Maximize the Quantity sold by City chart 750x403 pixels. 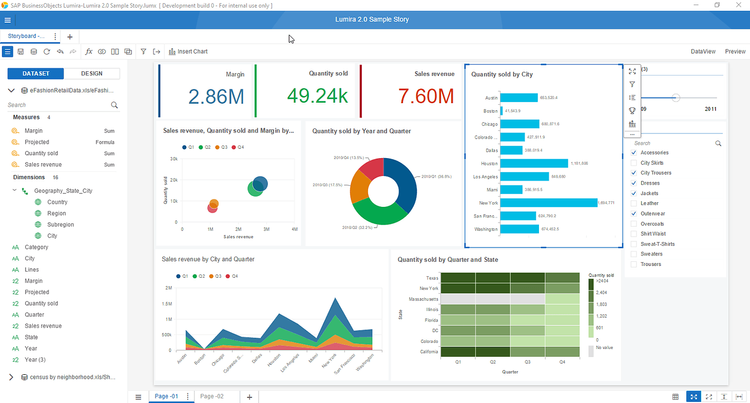tap(632, 71)
